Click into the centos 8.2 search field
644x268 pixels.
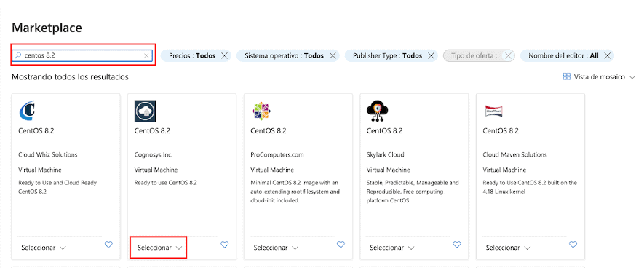[x=82, y=55]
